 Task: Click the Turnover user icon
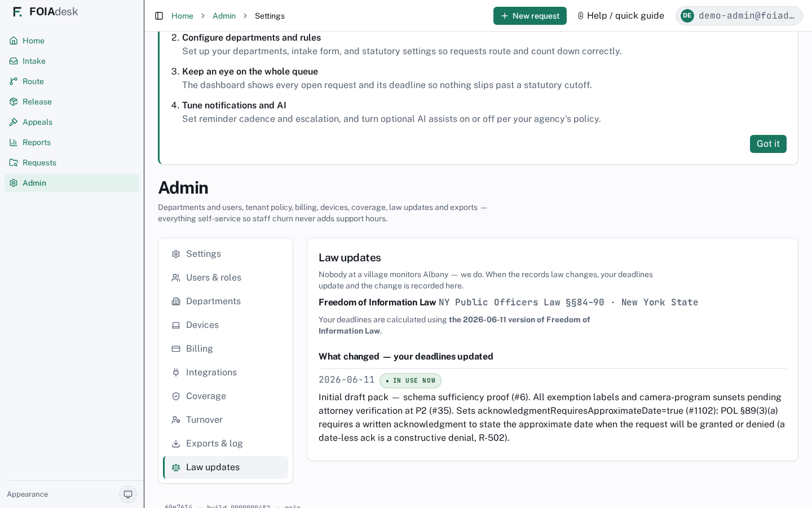(x=176, y=420)
